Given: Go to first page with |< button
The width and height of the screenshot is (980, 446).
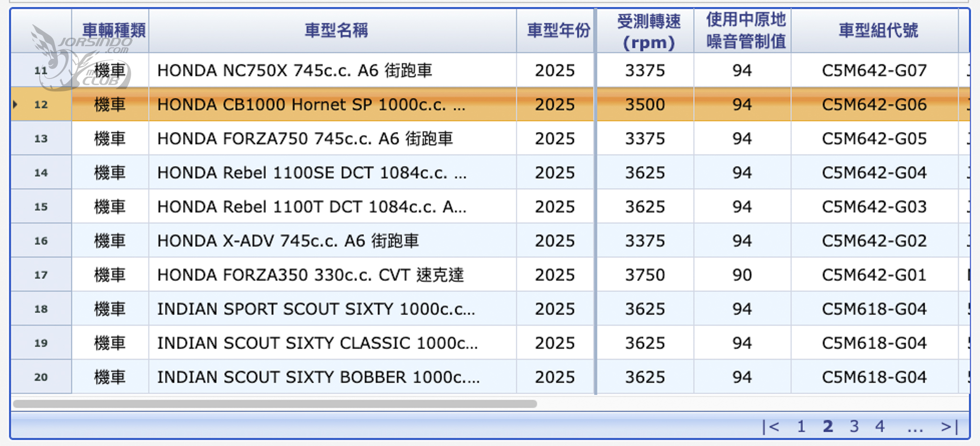Looking at the screenshot, I should pos(771,426).
